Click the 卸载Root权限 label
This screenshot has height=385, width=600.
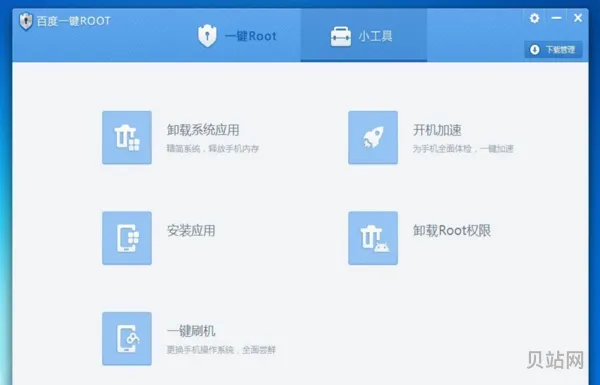452,231
